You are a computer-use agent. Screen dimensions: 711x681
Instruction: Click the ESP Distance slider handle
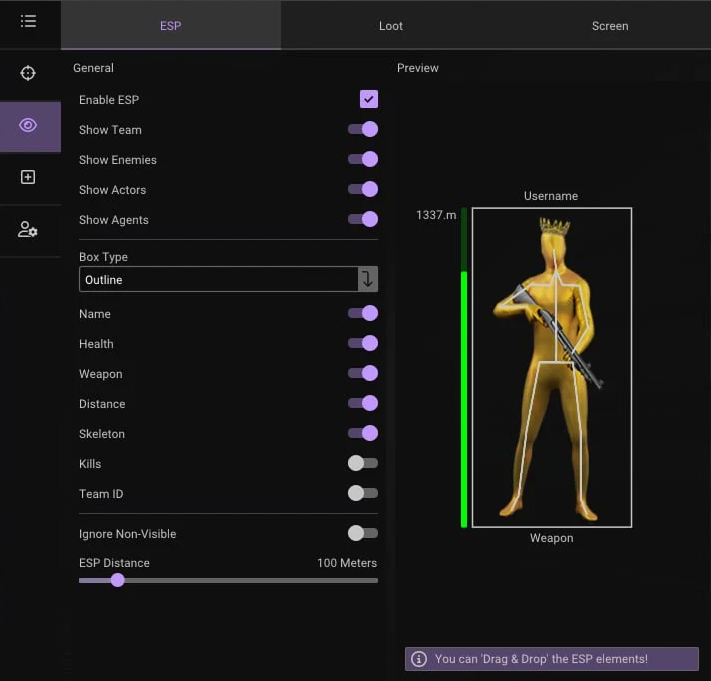pos(118,580)
